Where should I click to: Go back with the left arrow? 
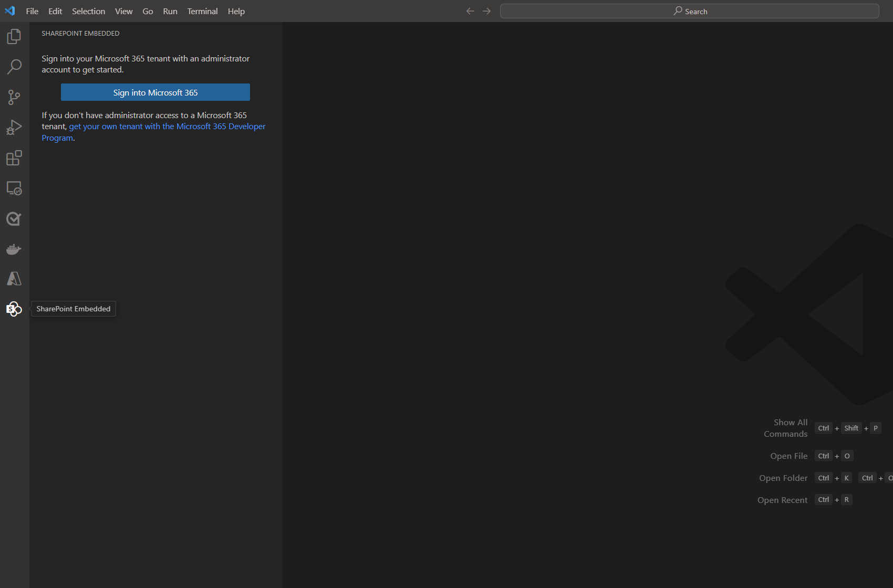point(470,11)
